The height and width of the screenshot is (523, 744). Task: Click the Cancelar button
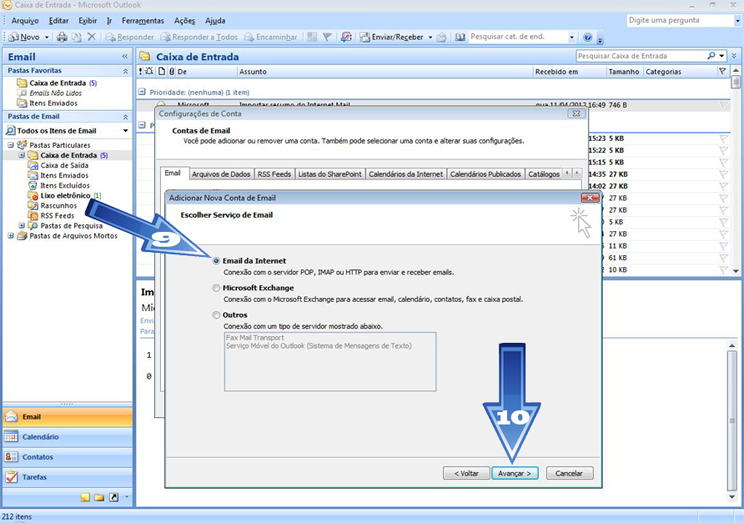(x=569, y=473)
